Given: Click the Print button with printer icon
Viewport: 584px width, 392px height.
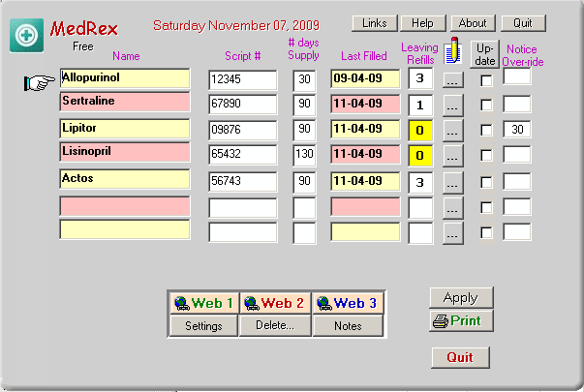Looking at the screenshot, I should coord(461,321).
